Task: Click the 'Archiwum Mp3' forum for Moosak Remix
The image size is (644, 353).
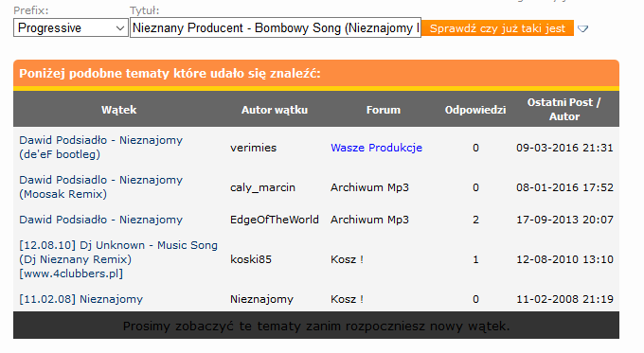Action: click(369, 187)
